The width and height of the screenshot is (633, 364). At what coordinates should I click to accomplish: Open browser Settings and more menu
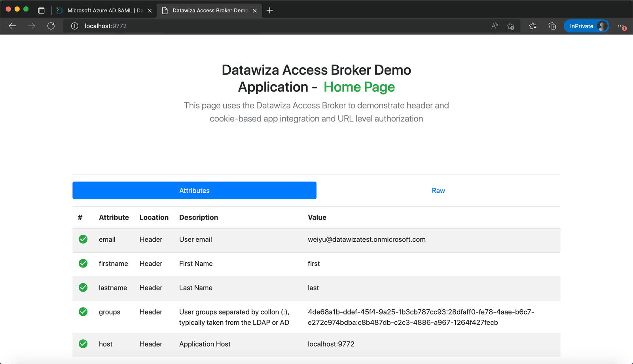622,27
